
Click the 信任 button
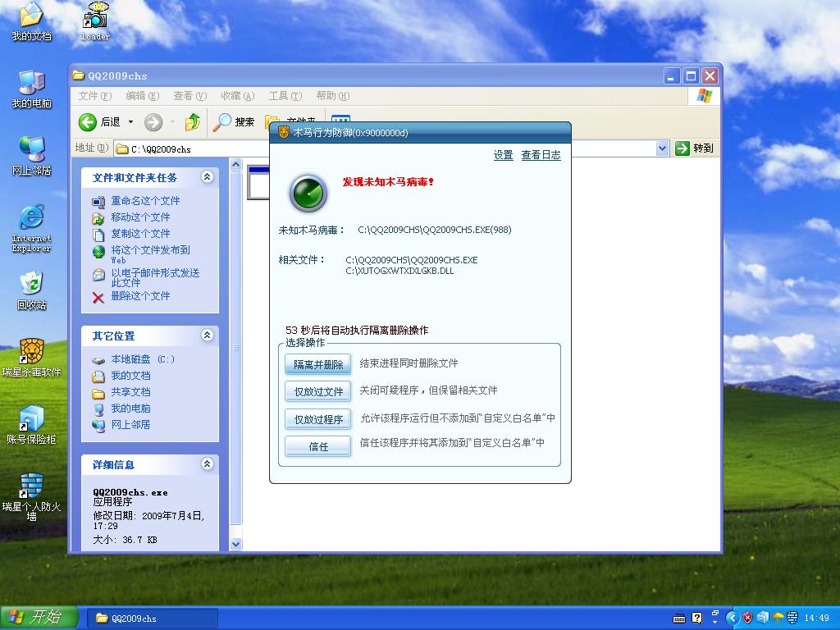[318, 446]
